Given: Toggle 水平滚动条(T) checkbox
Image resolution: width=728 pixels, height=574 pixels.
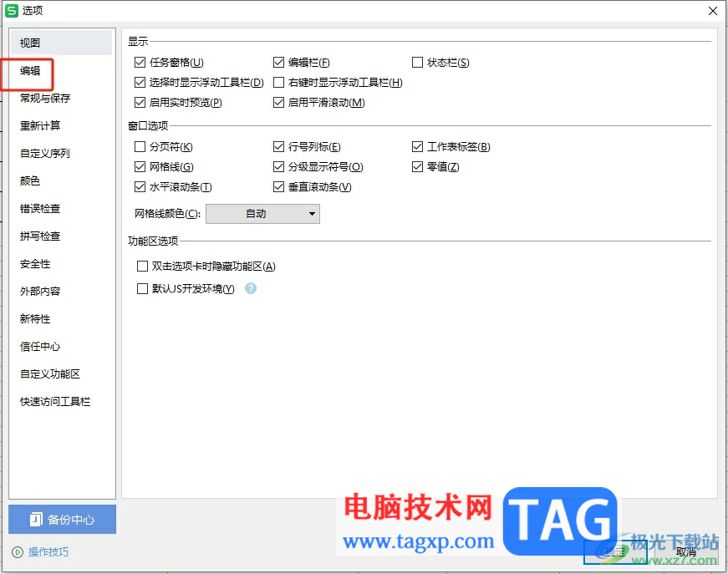Looking at the screenshot, I should click(140, 186).
